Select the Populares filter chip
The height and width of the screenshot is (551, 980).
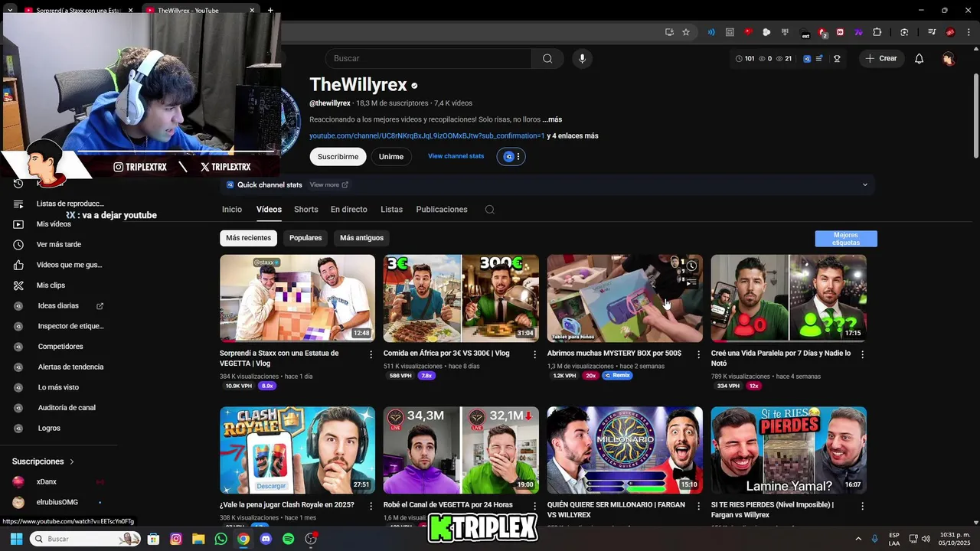(305, 238)
